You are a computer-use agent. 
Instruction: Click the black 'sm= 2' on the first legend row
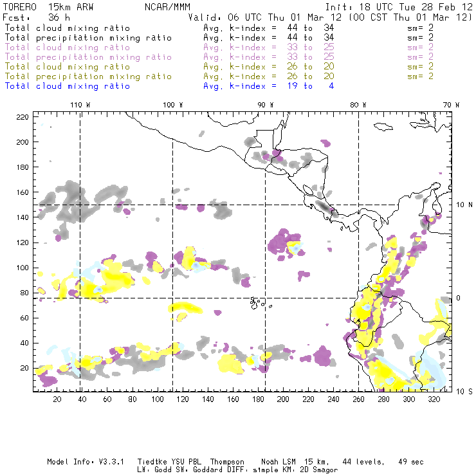421,28
